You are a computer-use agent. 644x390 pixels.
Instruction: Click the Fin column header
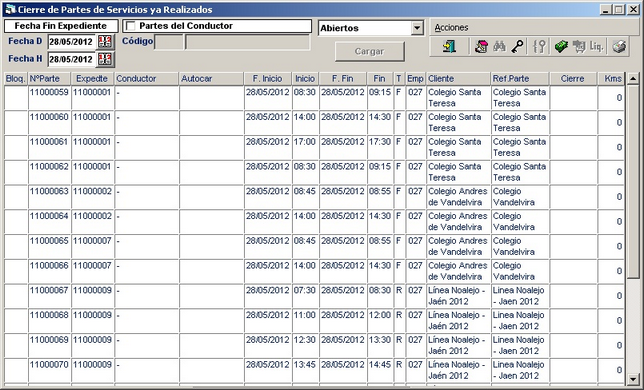(380, 79)
